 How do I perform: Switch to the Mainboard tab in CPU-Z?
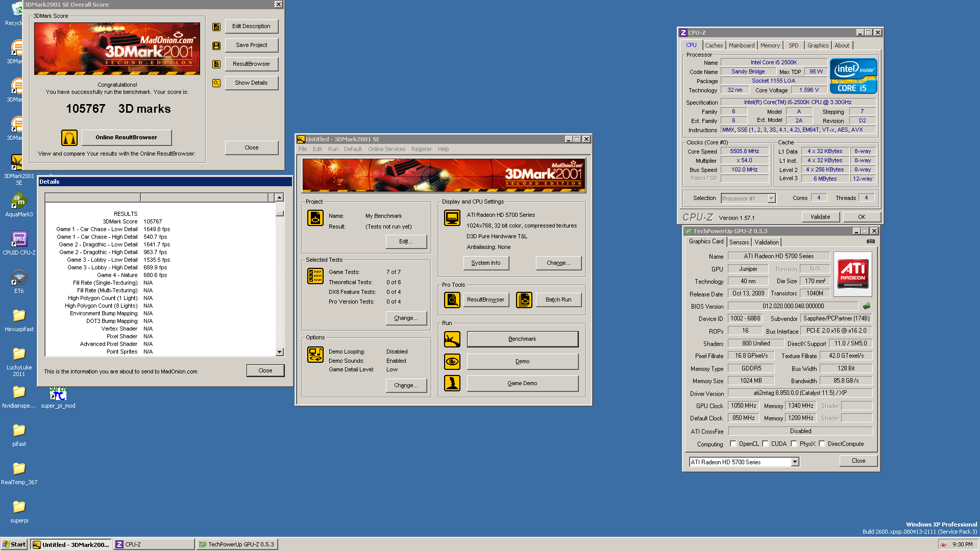point(741,45)
